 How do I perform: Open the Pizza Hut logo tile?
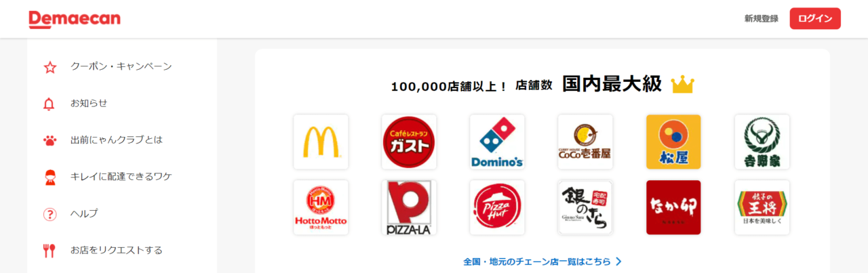497,207
